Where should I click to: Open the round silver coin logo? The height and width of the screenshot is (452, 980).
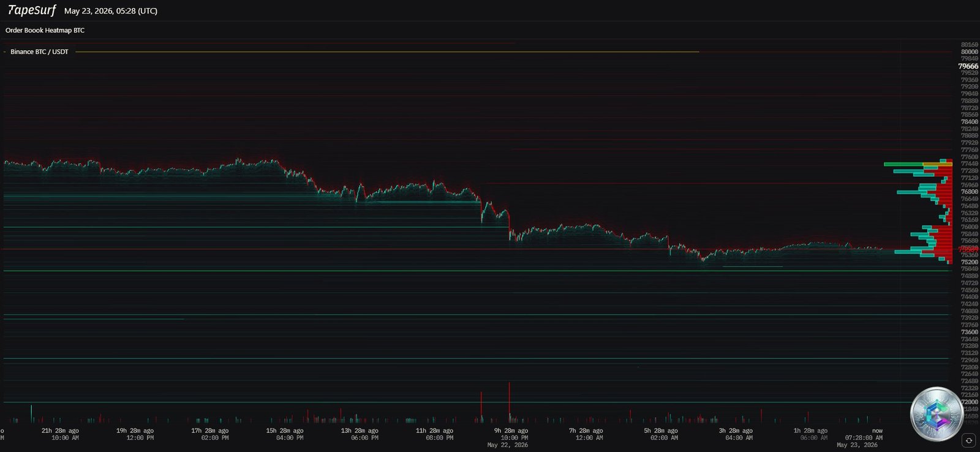(937, 414)
